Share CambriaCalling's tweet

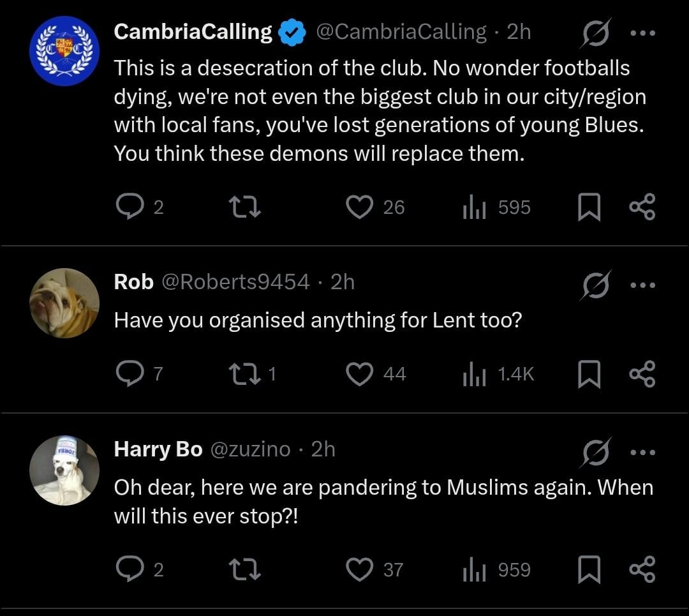[642, 207]
